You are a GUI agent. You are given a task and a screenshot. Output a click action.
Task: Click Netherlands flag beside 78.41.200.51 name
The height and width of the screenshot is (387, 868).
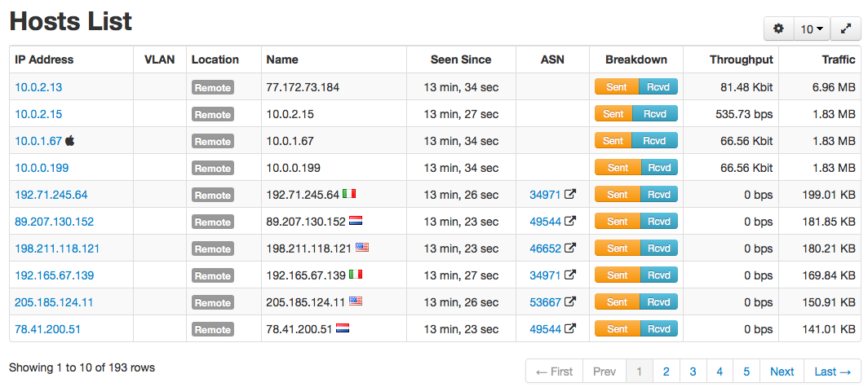pyautogui.click(x=343, y=328)
